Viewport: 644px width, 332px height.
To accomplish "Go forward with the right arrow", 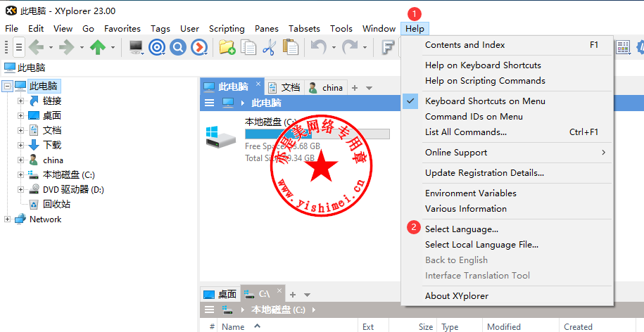I will pyautogui.click(x=67, y=47).
